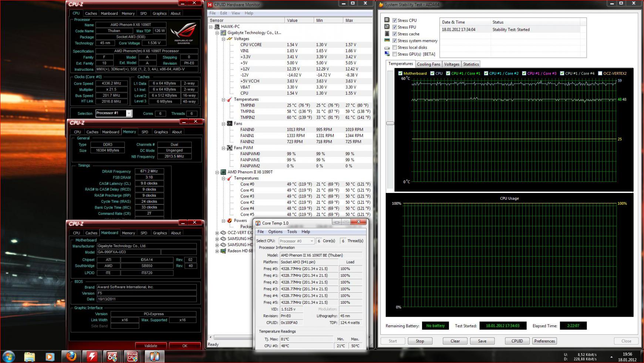
Task: Open CPUID from the AIDA64 button
Action: [x=517, y=341]
